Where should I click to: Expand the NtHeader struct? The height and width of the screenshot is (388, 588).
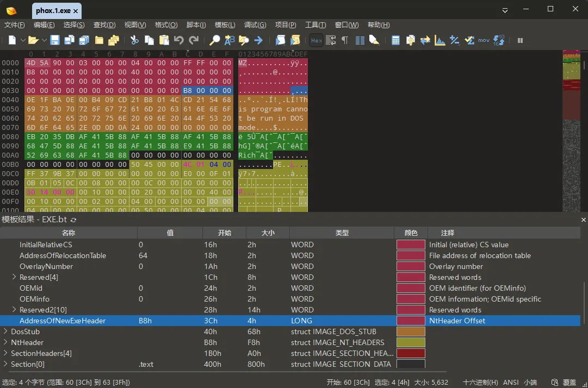pyautogui.click(x=5, y=342)
